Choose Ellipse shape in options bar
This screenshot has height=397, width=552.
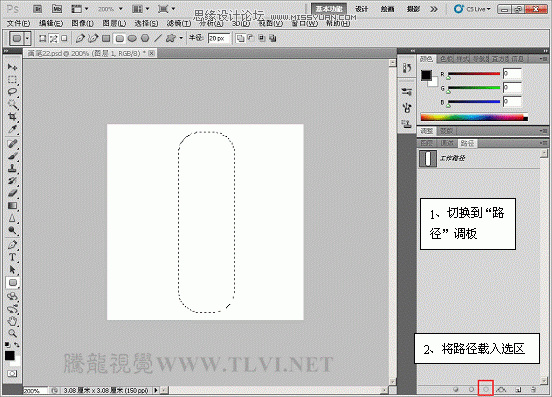tap(132, 38)
